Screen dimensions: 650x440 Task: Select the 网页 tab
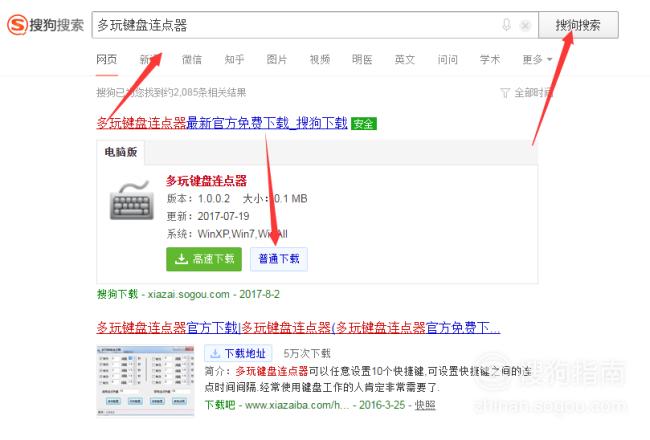coord(107,60)
